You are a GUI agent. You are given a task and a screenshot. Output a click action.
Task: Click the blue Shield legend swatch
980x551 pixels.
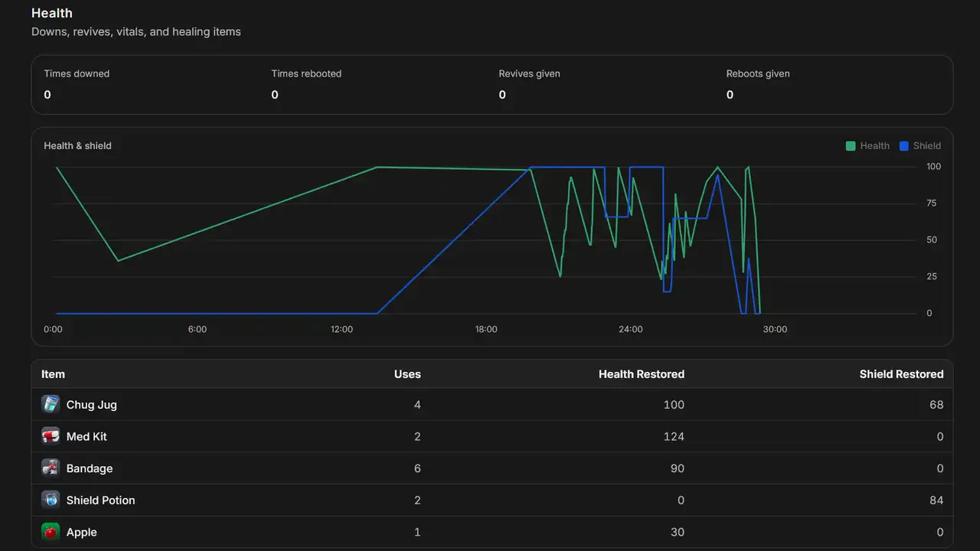(904, 145)
